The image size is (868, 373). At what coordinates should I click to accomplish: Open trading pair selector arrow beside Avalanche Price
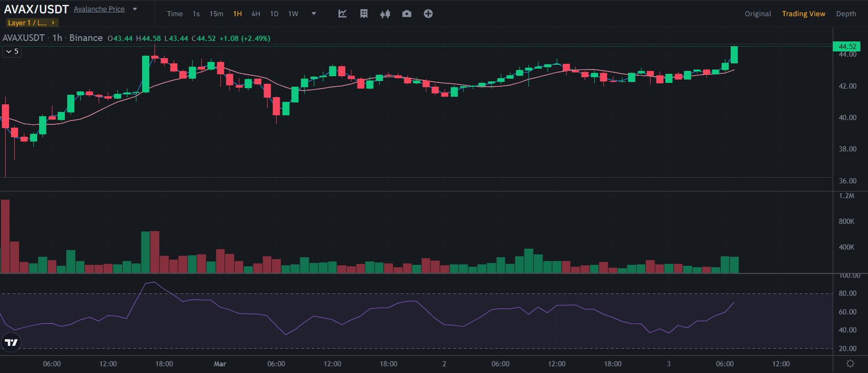135,9
